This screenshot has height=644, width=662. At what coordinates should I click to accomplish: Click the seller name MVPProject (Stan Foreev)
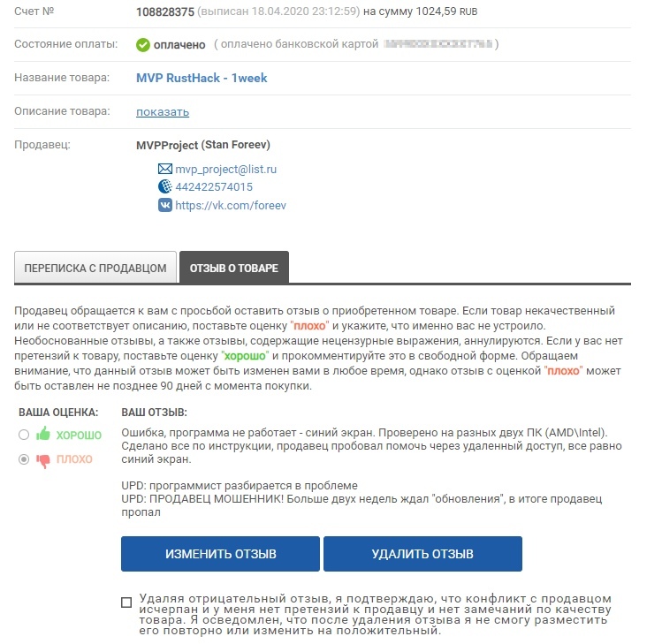pyautogui.click(x=203, y=144)
